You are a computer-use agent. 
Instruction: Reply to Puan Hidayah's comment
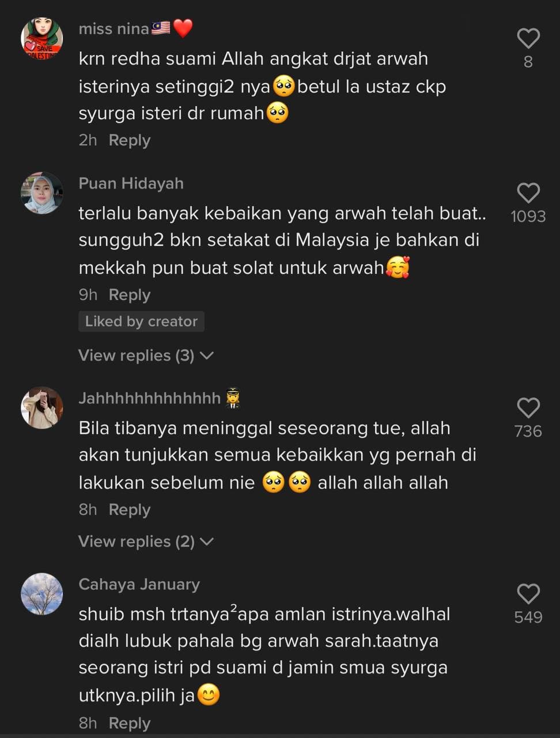[x=130, y=295]
